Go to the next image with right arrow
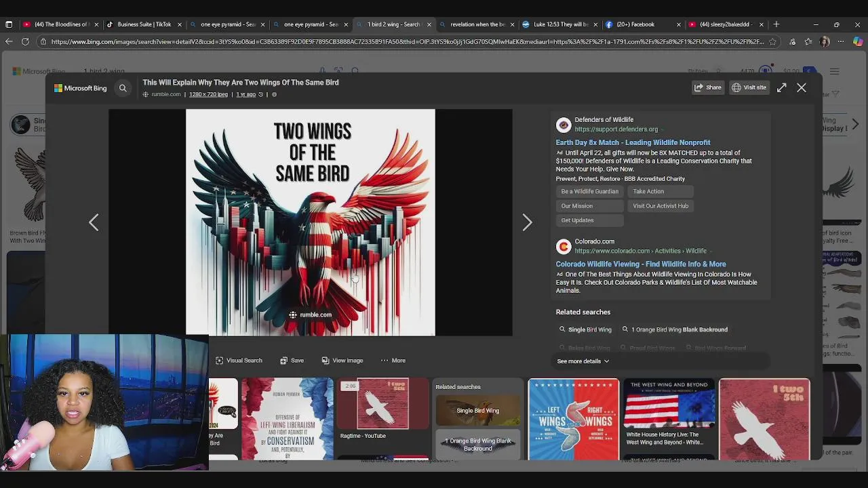This screenshot has width=868, height=488. 527,222
